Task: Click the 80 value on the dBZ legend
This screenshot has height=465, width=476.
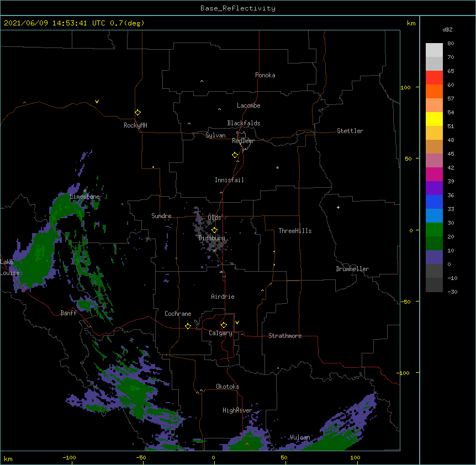Action: pyautogui.click(x=451, y=44)
